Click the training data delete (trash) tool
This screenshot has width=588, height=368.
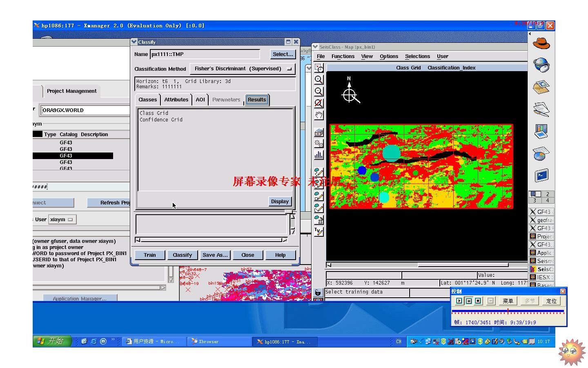pyautogui.click(x=319, y=220)
